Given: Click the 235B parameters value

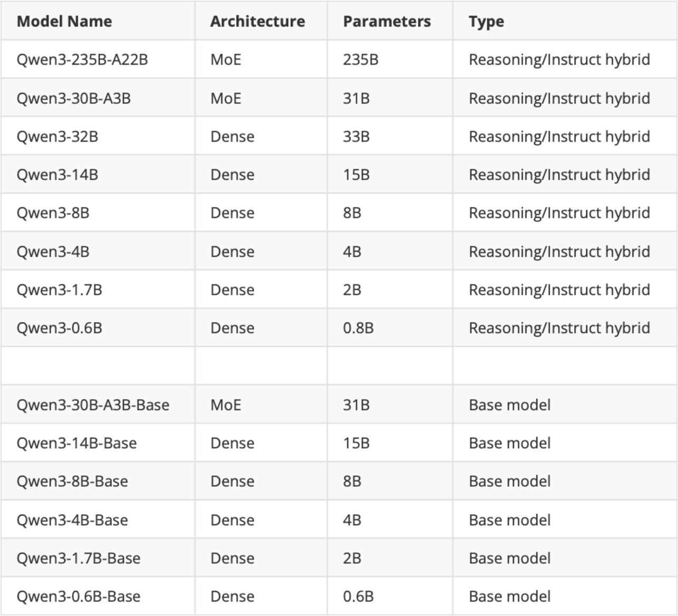Looking at the screenshot, I should click(x=358, y=60).
